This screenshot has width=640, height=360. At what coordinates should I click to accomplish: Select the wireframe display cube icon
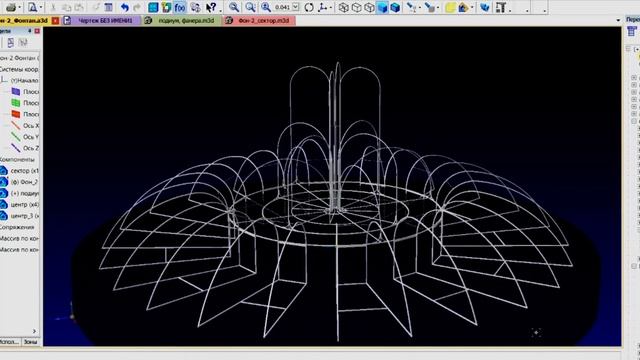344,7
